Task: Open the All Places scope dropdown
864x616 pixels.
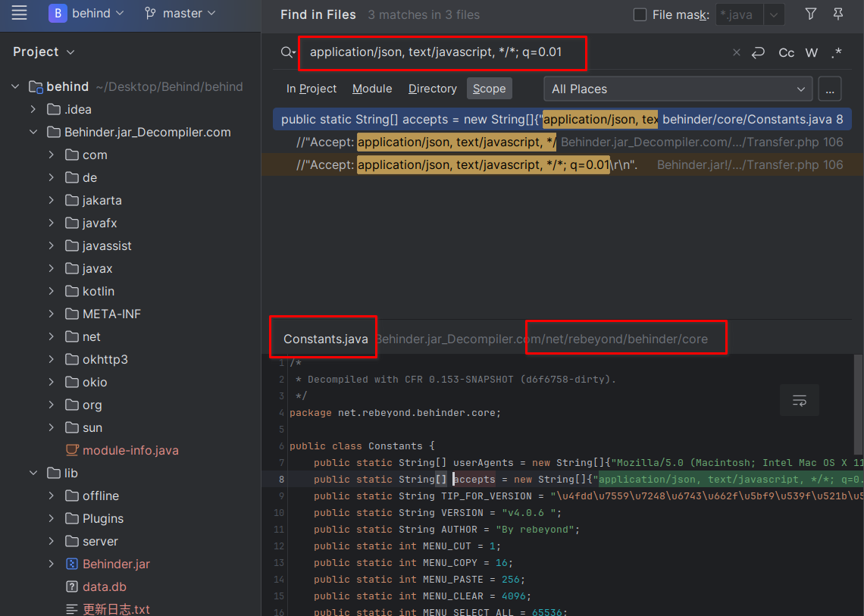Action: 678,89
